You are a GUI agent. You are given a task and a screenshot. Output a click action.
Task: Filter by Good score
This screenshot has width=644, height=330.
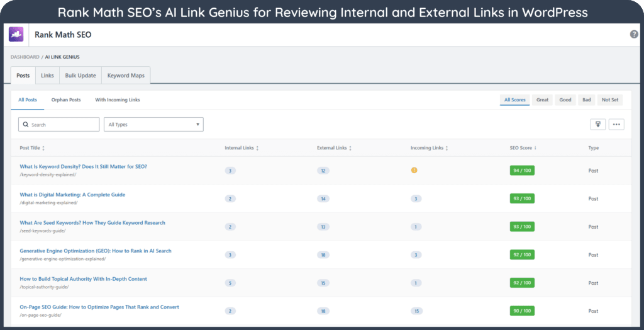[x=565, y=100]
